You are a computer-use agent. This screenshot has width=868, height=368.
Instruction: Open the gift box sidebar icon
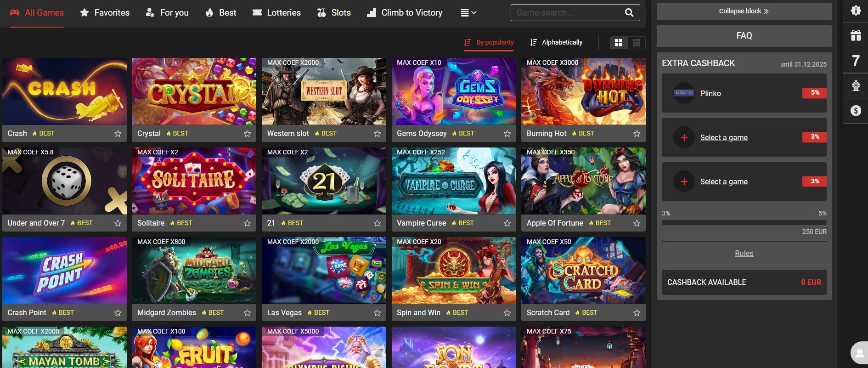click(x=856, y=35)
